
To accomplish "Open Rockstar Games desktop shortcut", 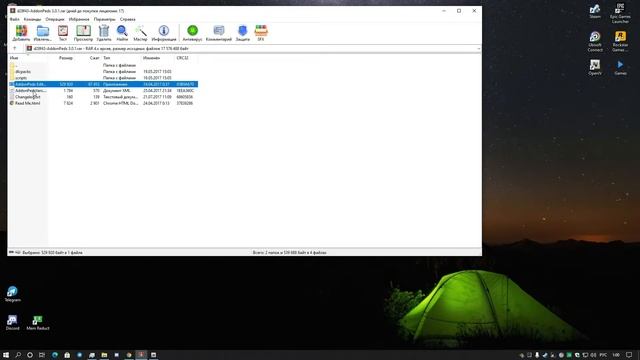I will pyautogui.click(x=620, y=42).
